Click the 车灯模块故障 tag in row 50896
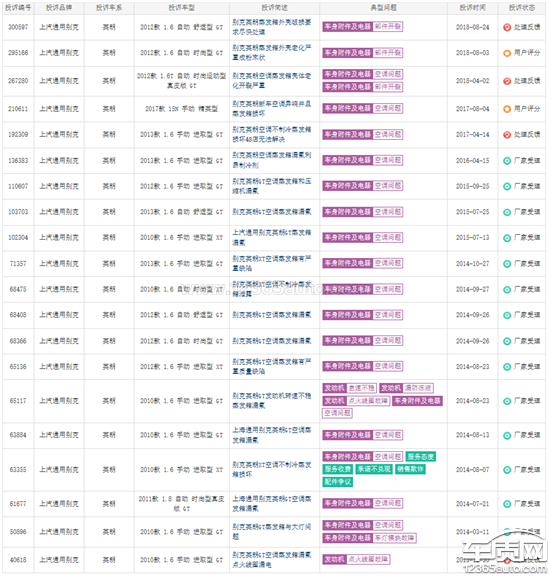Screen dimensions: 550x576 pos(395,538)
